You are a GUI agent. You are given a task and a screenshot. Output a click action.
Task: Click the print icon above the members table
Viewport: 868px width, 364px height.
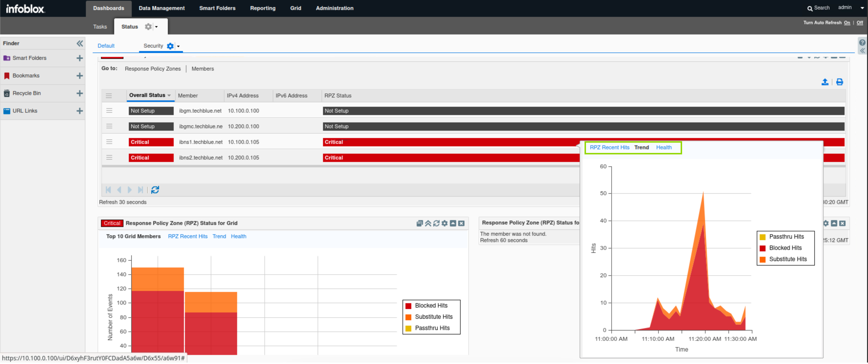839,82
